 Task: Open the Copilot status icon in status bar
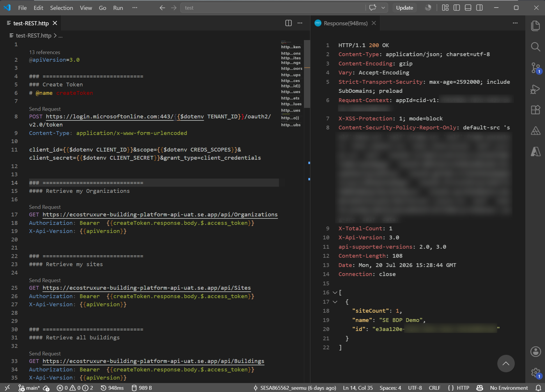coord(479,388)
